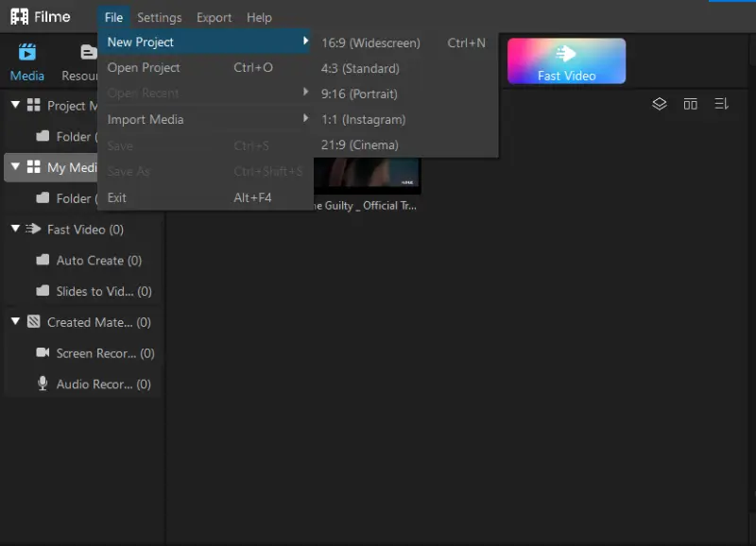Click the Guilty _ Official Tr... file name
The image size is (756, 546).
pos(366,206)
